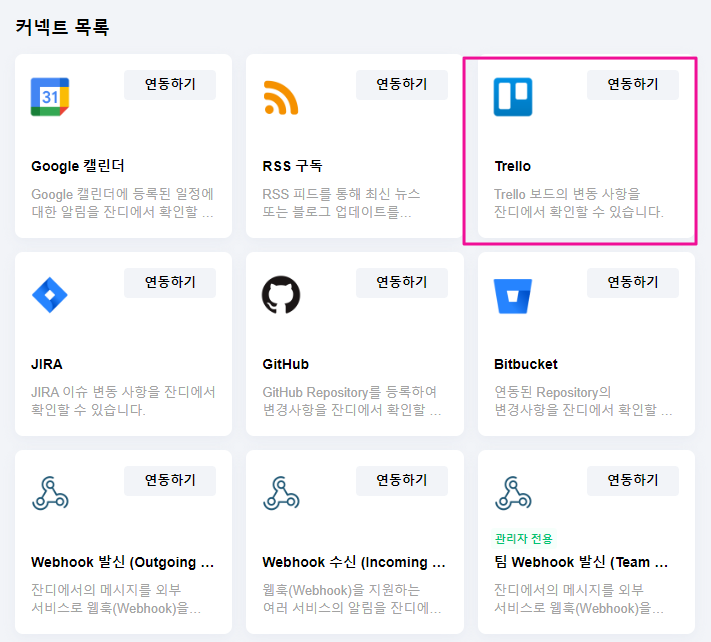Viewport: 711px width, 642px height.
Task: Click 연동하기 for 팀 Webhook 발신
Action: (633, 480)
